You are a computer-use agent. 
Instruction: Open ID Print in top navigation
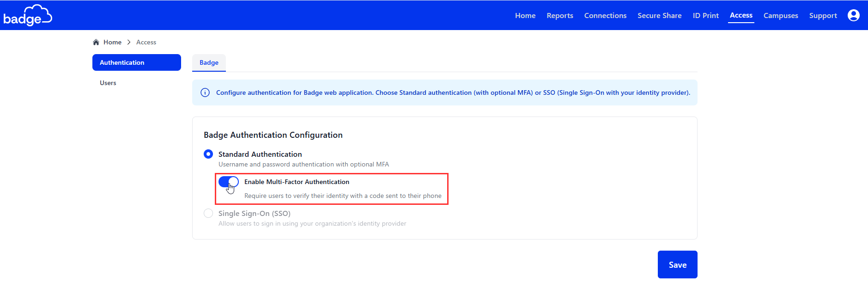click(x=706, y=15)
